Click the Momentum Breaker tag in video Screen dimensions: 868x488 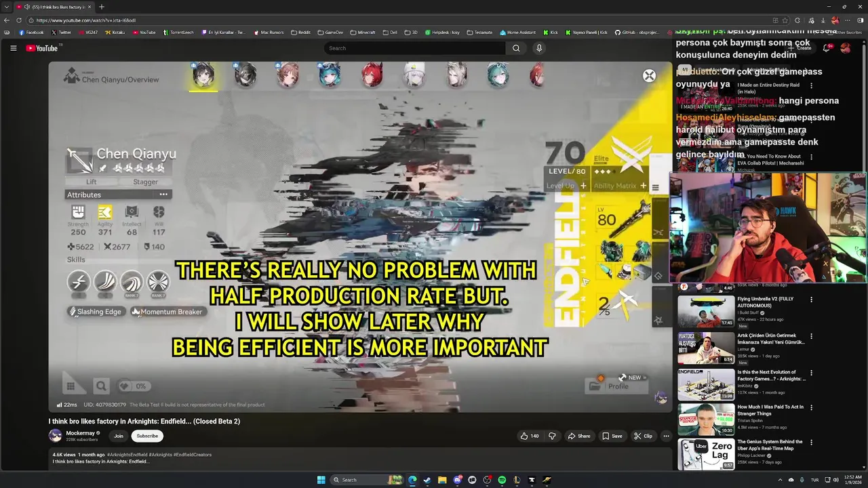[x=167, y=312]
